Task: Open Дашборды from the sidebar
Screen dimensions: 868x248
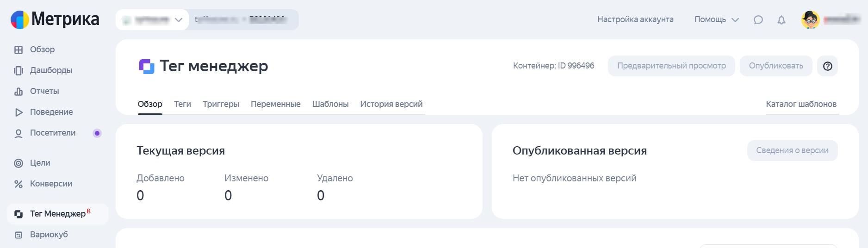Action: click(51, 70)
